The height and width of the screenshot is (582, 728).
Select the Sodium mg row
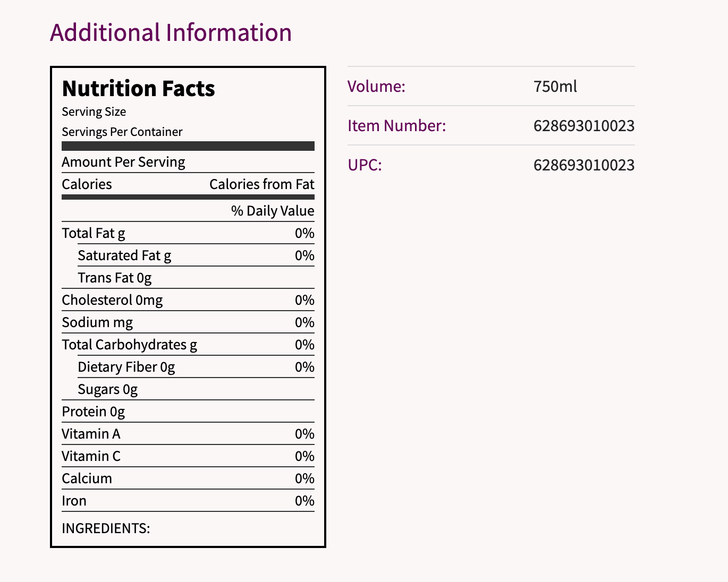click(x=97, y=323)
